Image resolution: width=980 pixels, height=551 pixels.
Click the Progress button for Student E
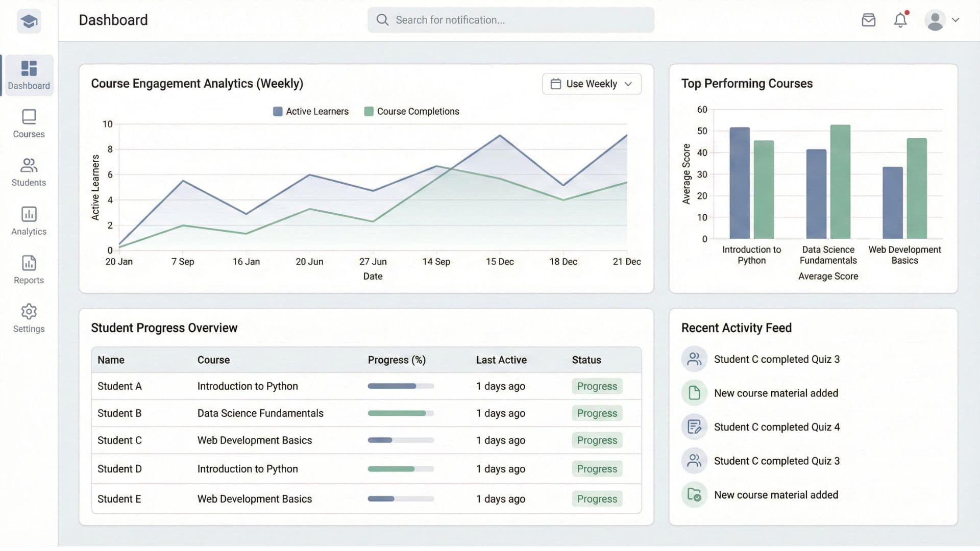coord(597,498)
